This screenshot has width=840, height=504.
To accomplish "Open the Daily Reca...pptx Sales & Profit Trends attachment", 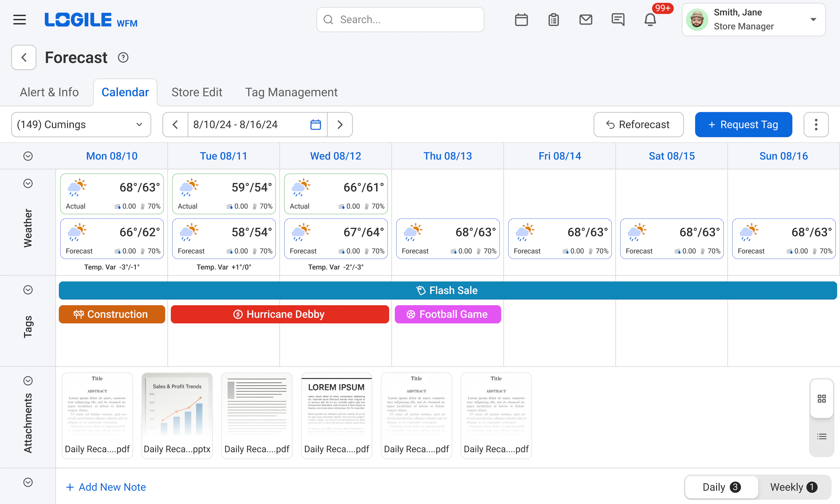I will (x=177, y=416).
